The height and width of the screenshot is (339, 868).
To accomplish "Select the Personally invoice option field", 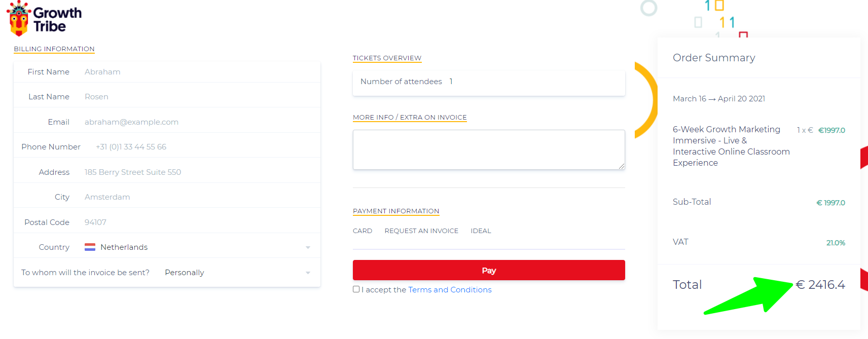I will point(185,273).
